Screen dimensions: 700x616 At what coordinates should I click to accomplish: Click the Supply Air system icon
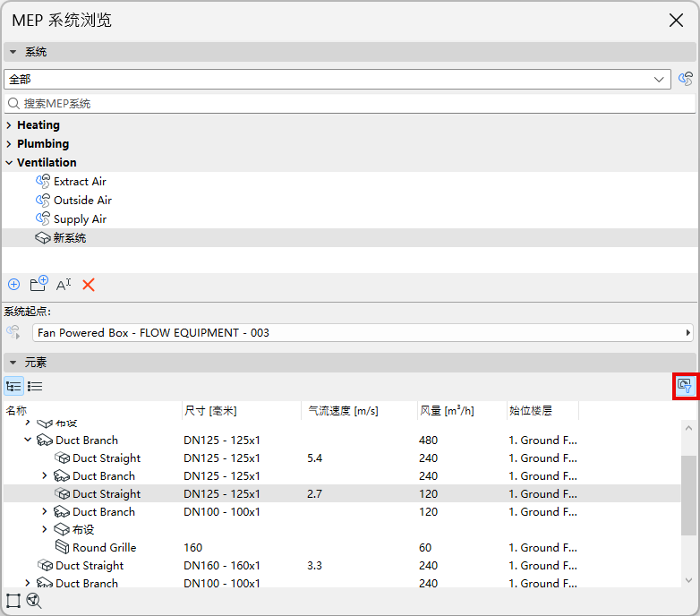tap(43, 218)
